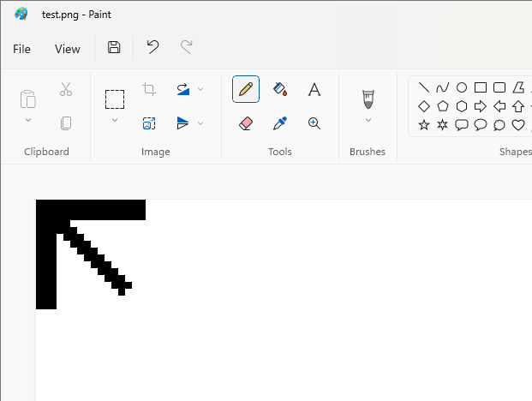Click the Save floppy disk icon
The image size is (532, 401).
tap(114, 48)
